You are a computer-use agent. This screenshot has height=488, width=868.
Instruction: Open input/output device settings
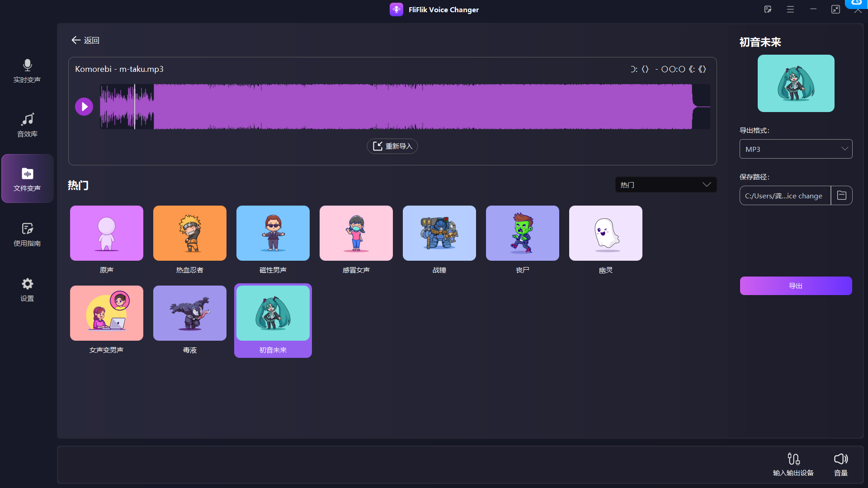[x=793, y=465]
